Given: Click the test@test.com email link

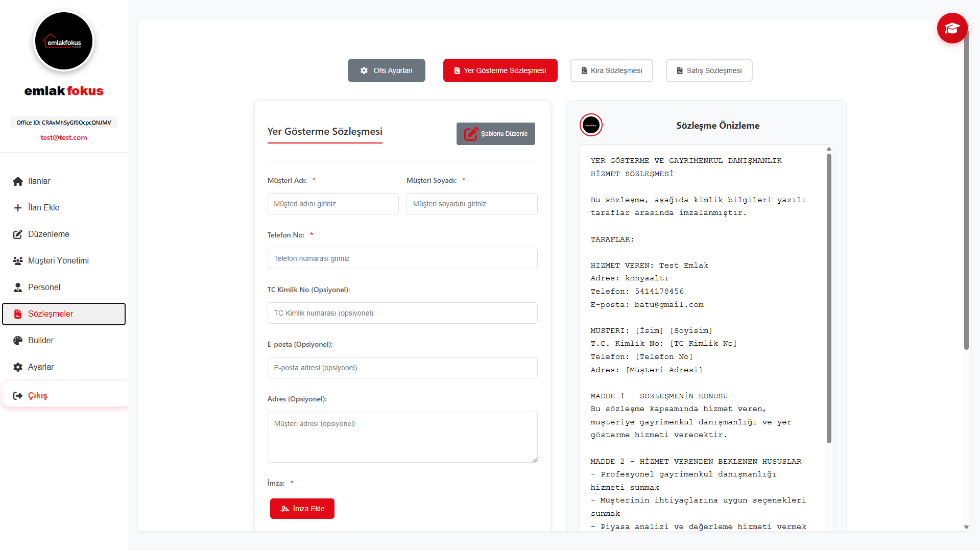Looking at the screenshot, I should tap(63, 137).
